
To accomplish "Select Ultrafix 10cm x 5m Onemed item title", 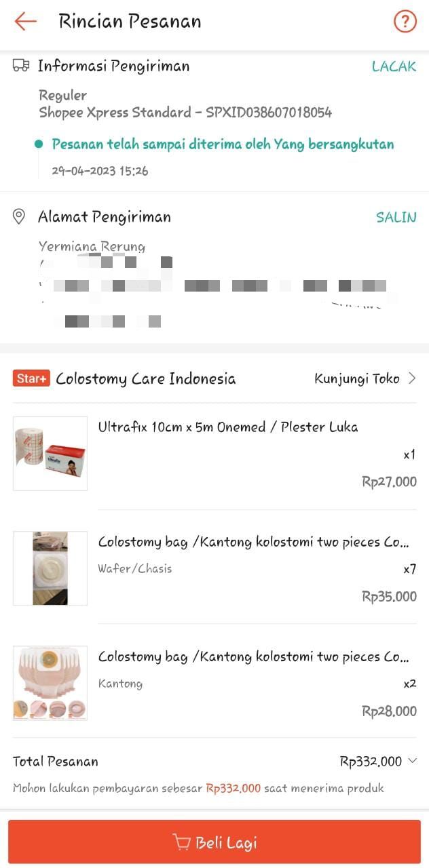I will pyautogui.click(x=228, y=427).
